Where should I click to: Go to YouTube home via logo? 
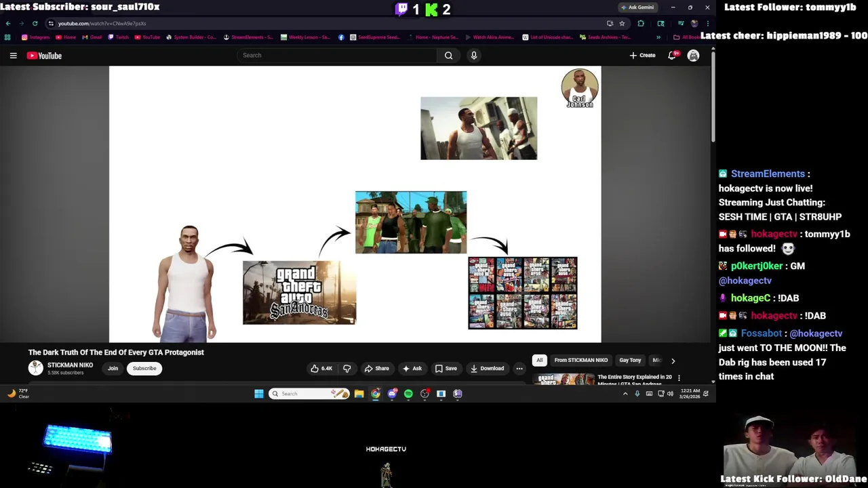point(44,56)
